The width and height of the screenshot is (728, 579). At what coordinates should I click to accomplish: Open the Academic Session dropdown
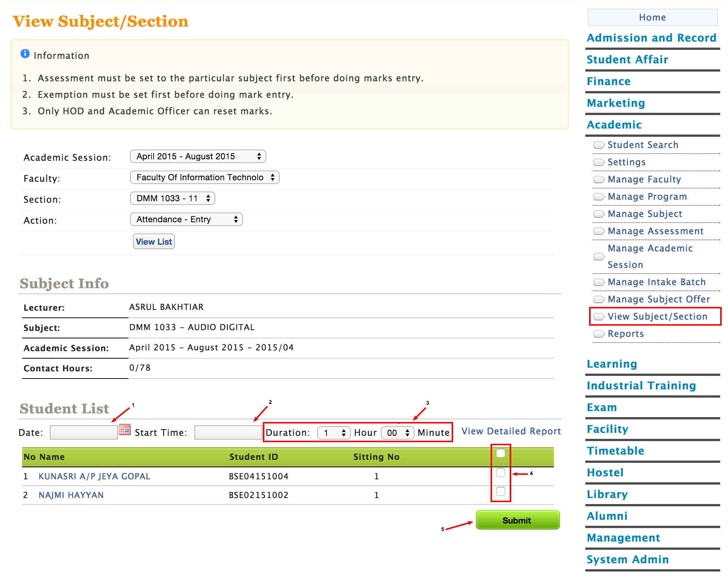pos(198,156)
